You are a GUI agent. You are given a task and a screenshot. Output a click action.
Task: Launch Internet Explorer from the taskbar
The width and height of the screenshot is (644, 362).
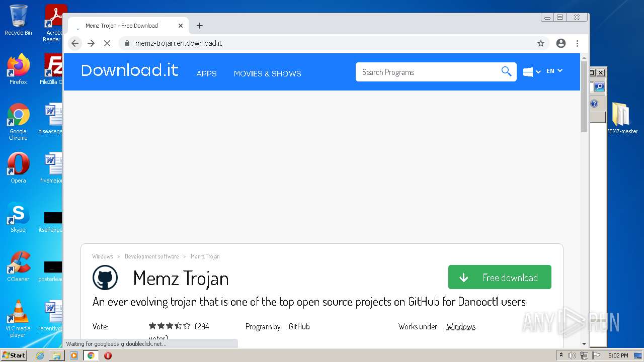coord(40,355)
